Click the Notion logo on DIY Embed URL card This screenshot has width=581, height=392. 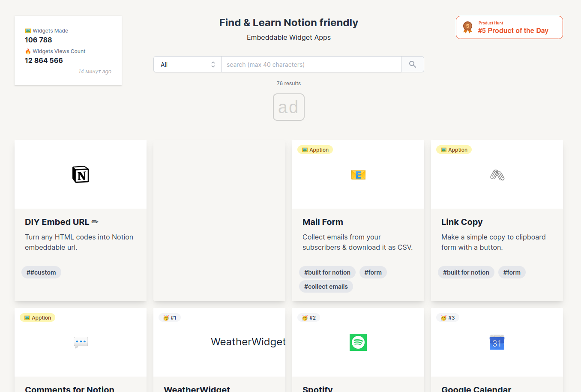[81, 174]
